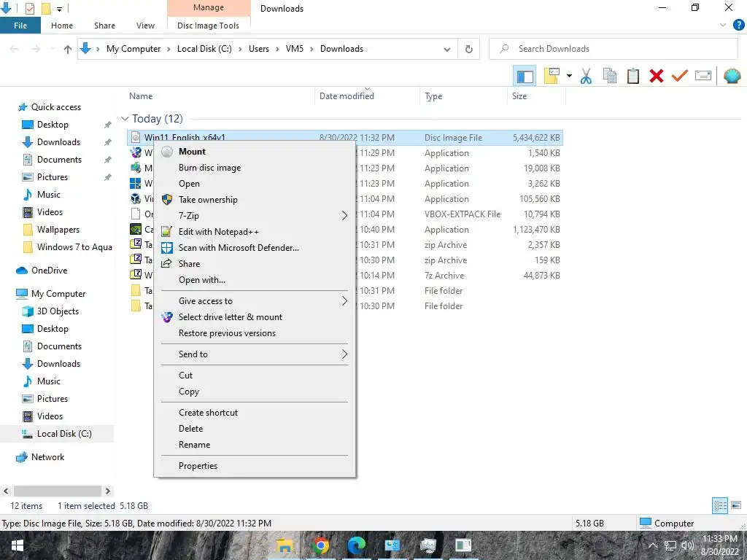Click the Paste clipboard toolbar icon

click(632, 76)
